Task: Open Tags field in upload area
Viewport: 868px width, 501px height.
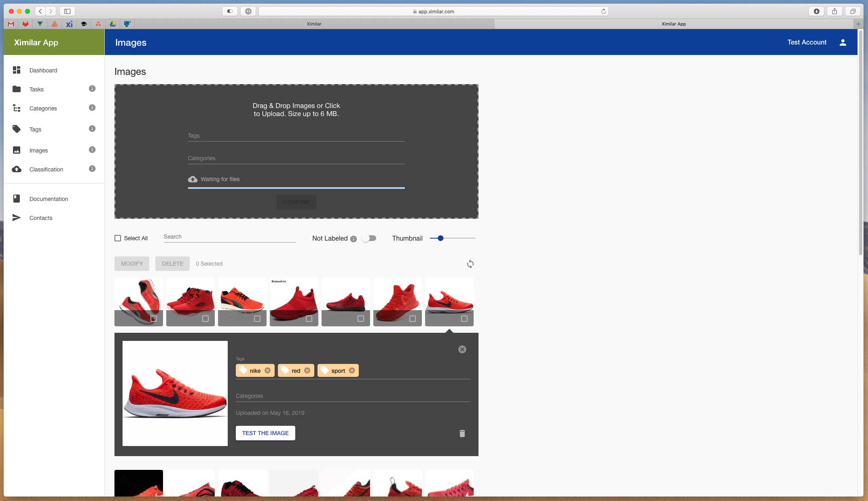Action: click(x=296, y=135)
